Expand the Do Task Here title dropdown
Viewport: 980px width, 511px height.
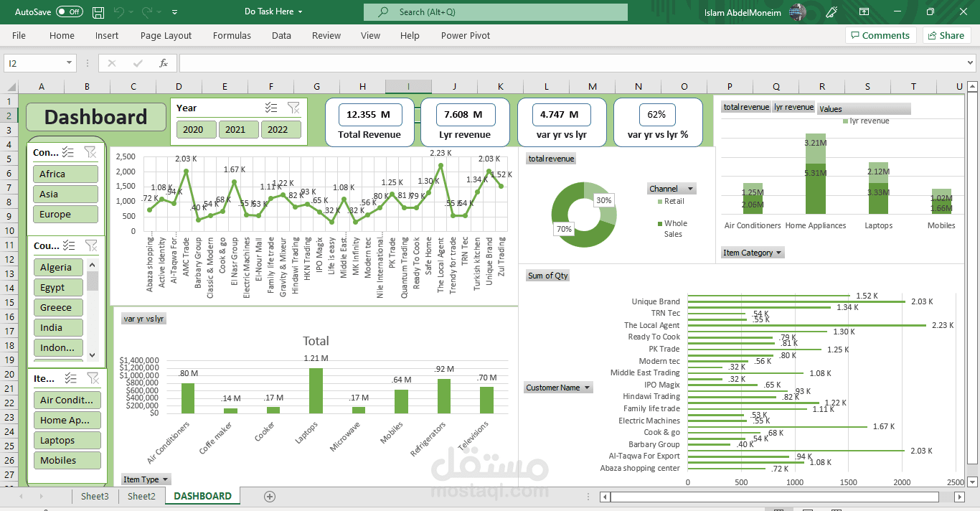coord(273,11)
